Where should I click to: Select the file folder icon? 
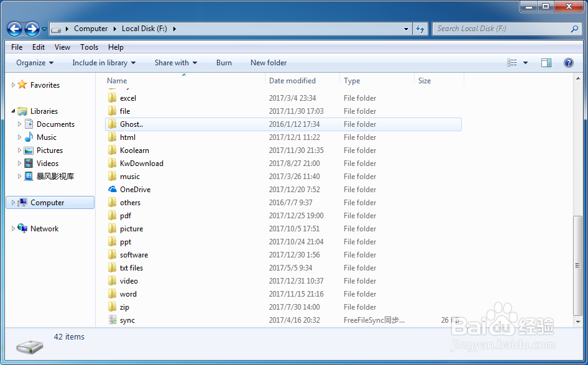coord(112,111)
